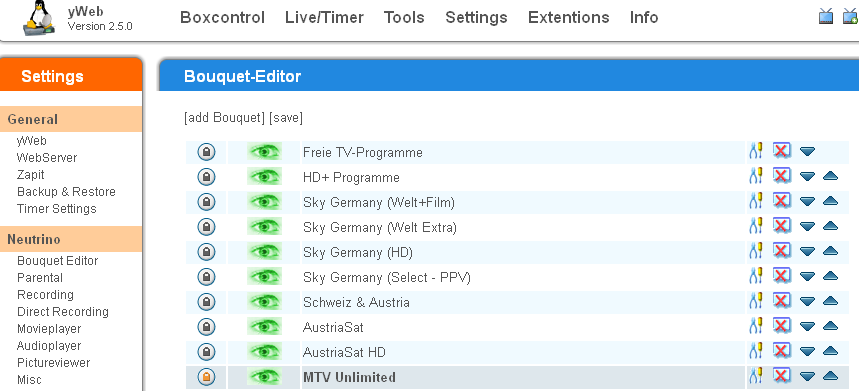Open WebServer settings in the sidebar
Viewport: 859px width, 391px height.
(47, 158)
